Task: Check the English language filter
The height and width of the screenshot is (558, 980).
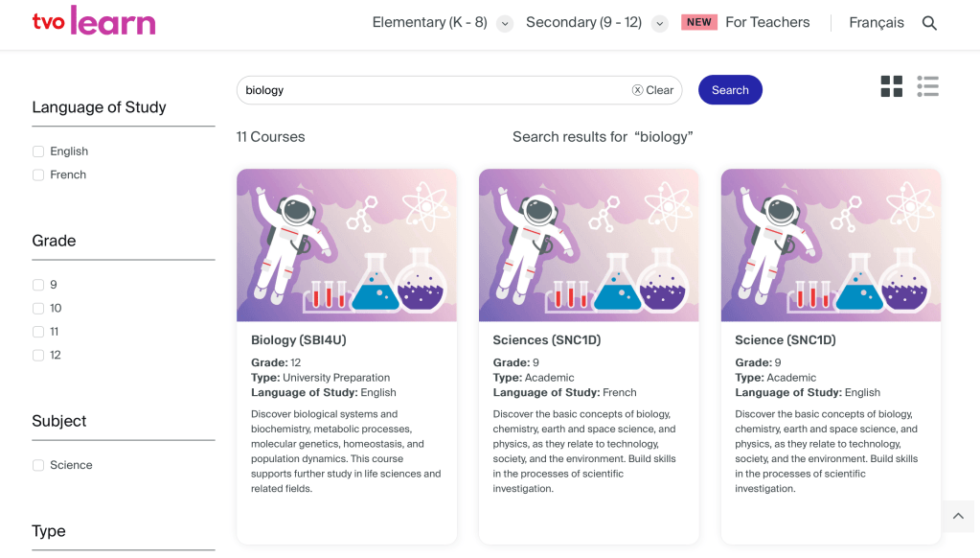Action: pos(38,151)
